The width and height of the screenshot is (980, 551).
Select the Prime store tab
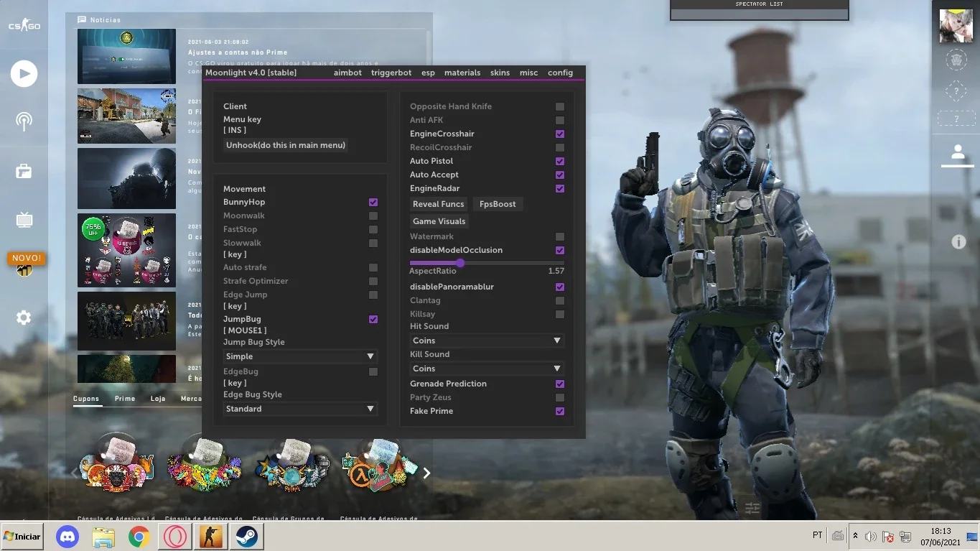pyautogui.click(x=125, y=399)
